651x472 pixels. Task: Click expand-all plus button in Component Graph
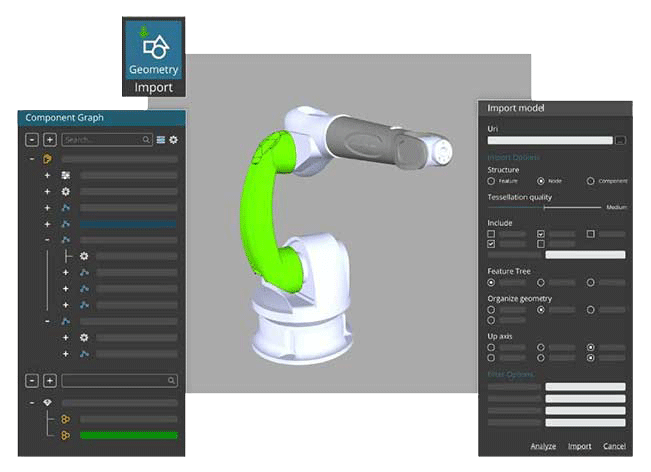pyautogui.click(x=49, y=140)
